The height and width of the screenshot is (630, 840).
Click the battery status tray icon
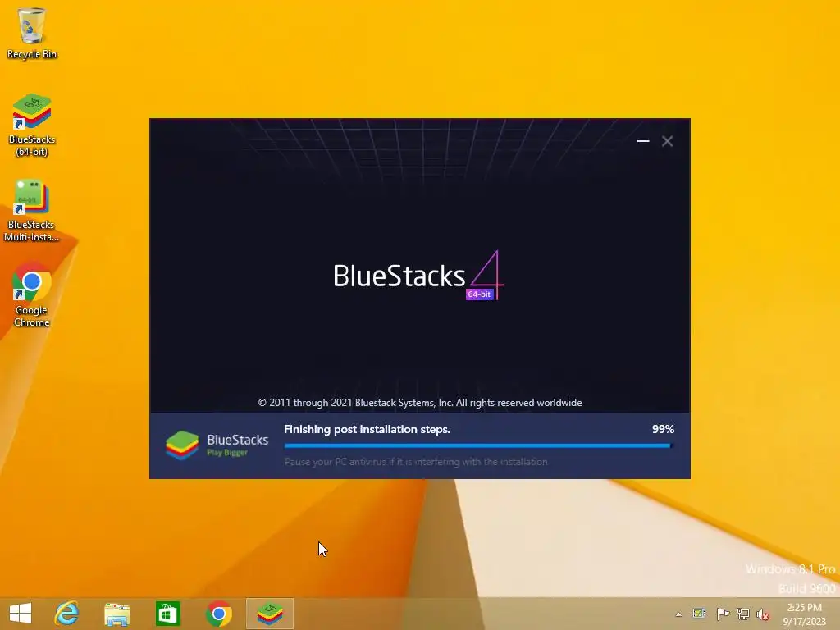pos(699,614)
